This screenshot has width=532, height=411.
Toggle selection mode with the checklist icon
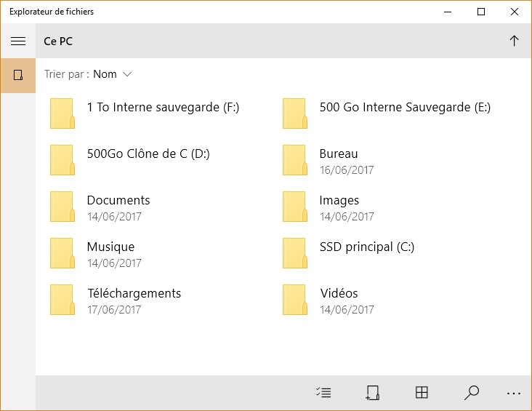click(x=323, y=393)
